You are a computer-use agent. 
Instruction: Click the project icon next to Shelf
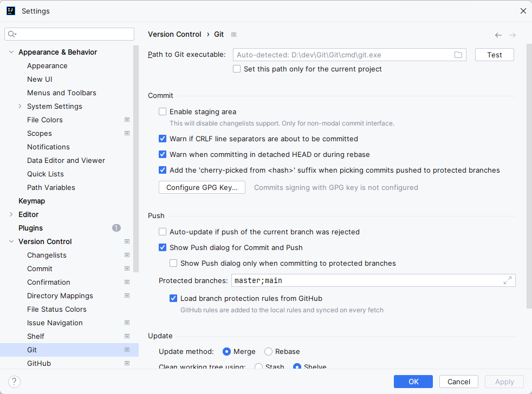pyautogui.click(x=127, y=336)
